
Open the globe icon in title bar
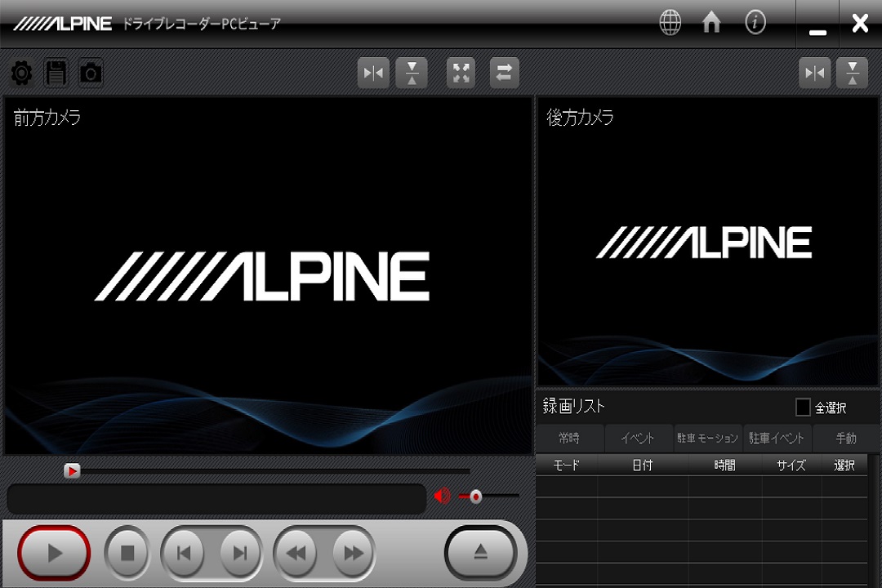670,22
